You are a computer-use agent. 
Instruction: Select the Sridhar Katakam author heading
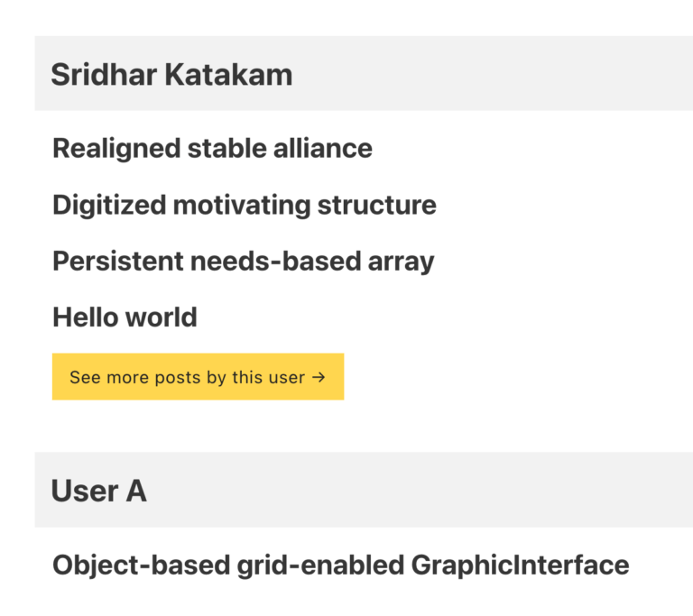tap(171, 74)
